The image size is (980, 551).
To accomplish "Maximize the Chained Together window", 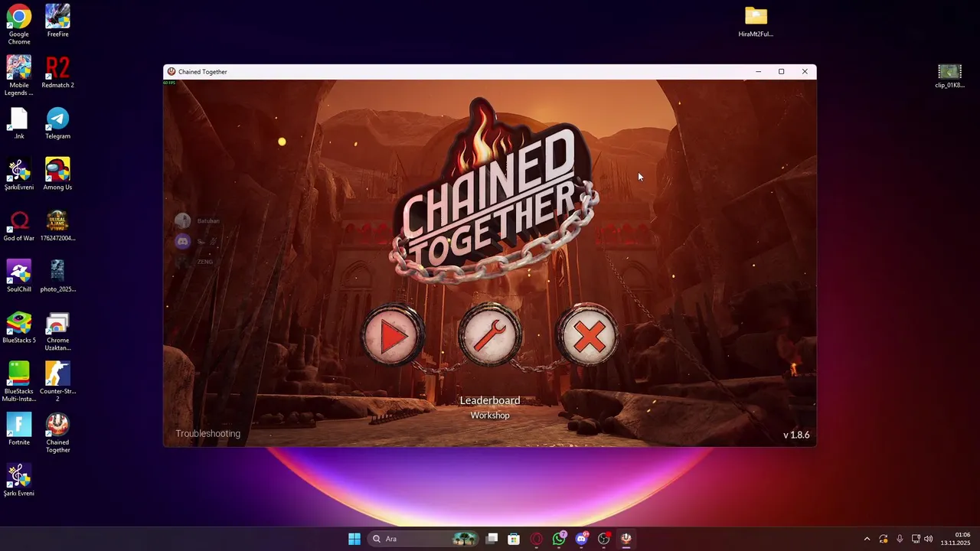I will (781, 72).
